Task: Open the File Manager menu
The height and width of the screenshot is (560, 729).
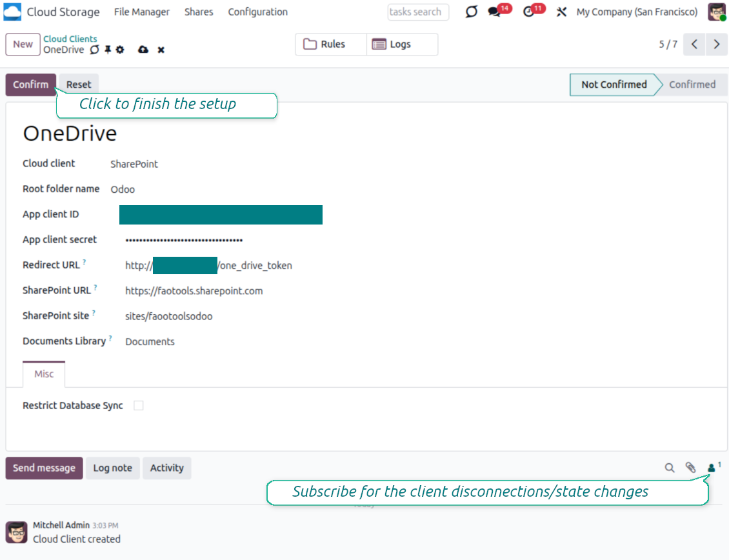Action: (142, 12)
